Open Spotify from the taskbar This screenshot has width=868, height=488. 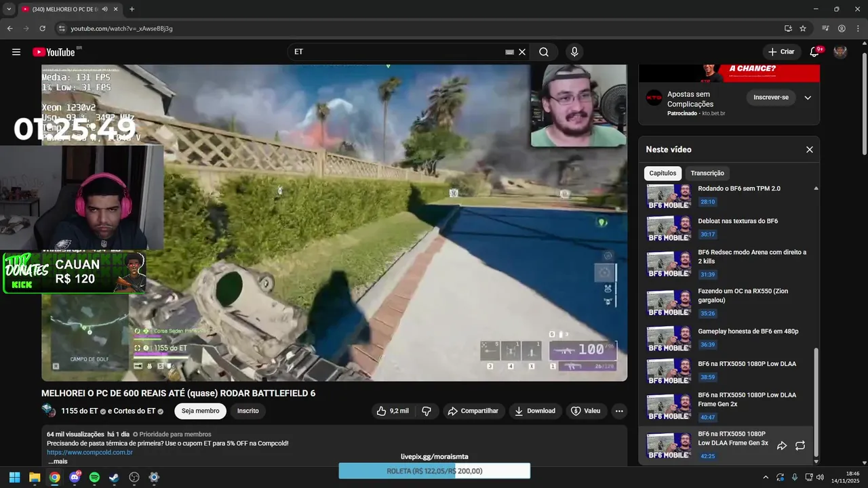click(94, 477)
